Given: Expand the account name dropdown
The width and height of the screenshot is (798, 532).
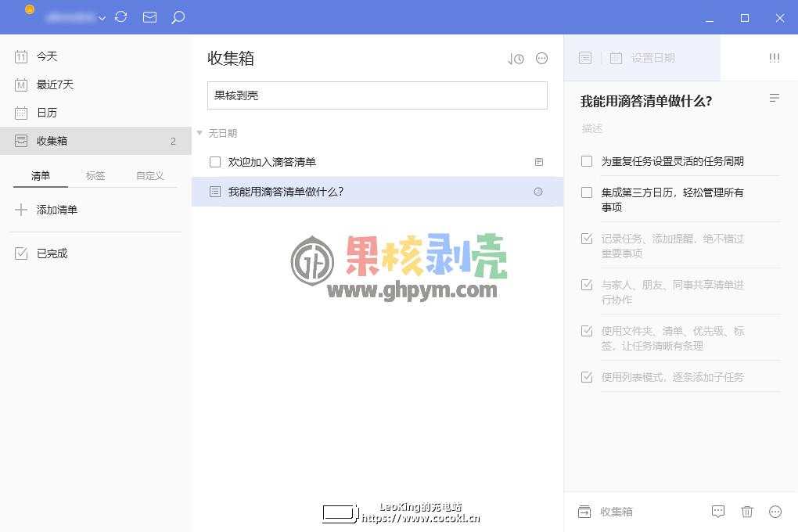Looking at the screenshot, I should tap(102, 18).
